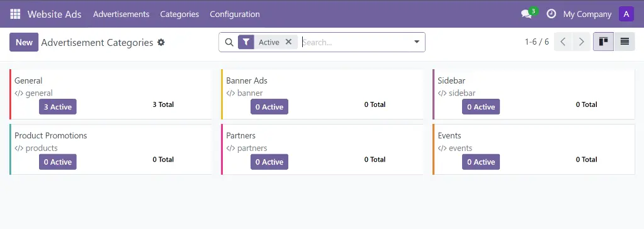Click into the Search input field
The image size is (644, 229).
pyautogui.click(x=354, y=42)
